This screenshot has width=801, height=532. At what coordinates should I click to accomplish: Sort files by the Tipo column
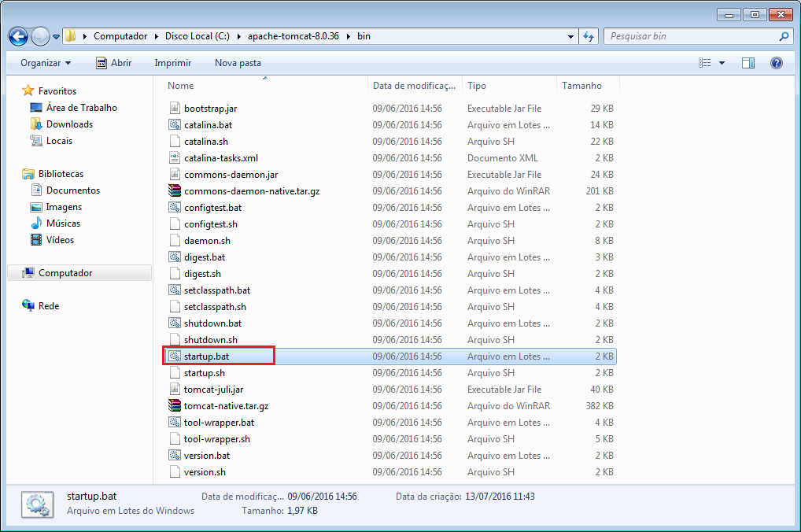click(509, 85)
